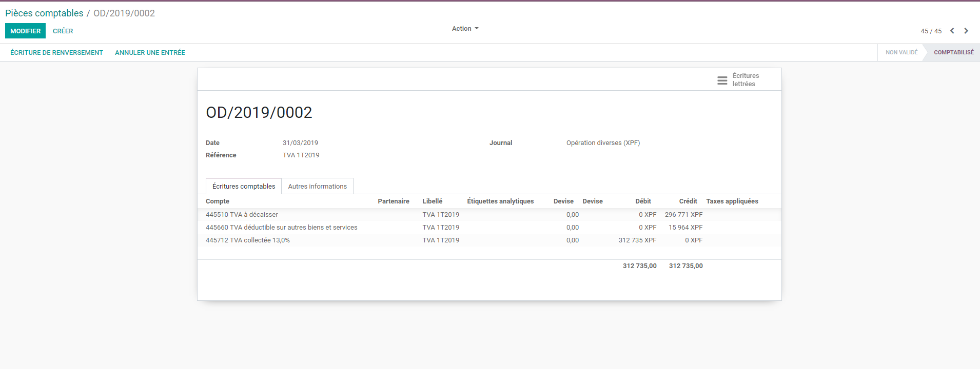Select the NON VALIDÉ status
The image size is (980, 369).
pos(901,53)
